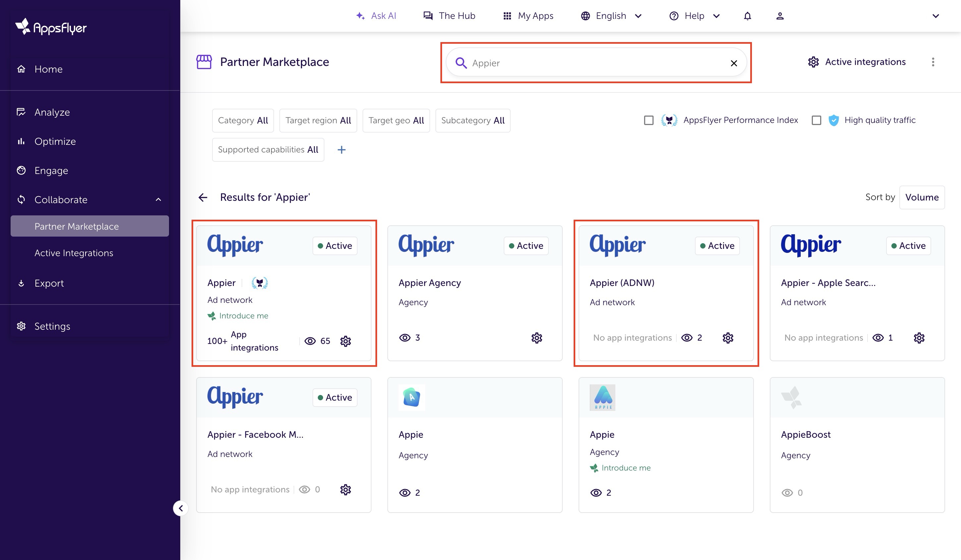Open the Category filter dropdown

pos(243,121)
